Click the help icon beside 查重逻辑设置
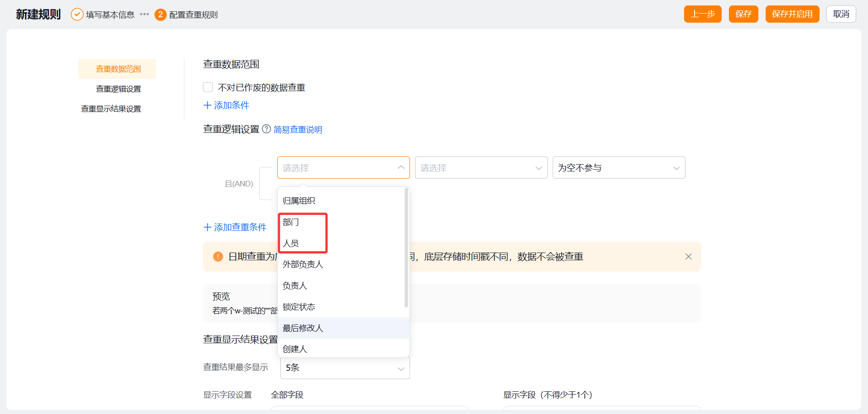Screen dimensions: 868x414 (x=266, y=129)
